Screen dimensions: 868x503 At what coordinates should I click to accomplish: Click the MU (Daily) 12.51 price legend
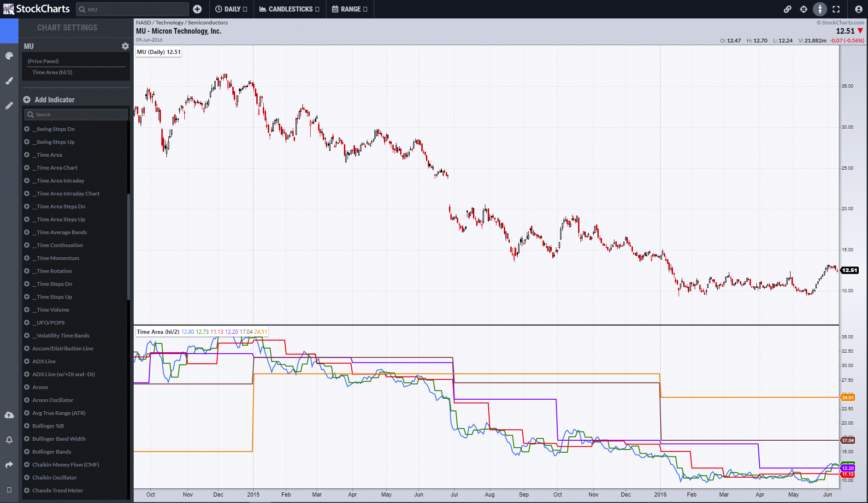point(159,52)
